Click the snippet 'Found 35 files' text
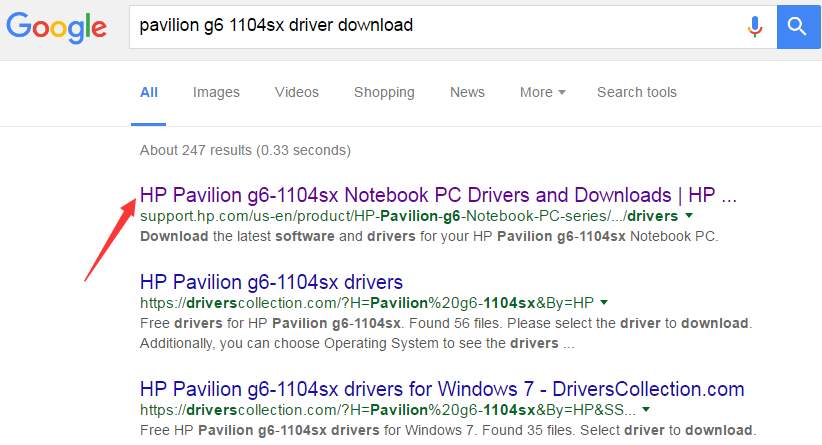822x445 pixels. (x=527, y=430)
